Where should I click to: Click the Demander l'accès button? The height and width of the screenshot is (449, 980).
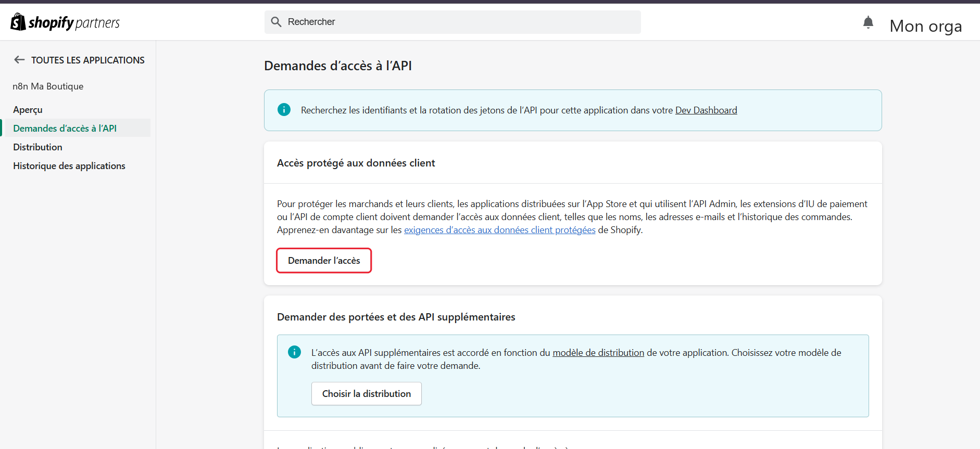pos(324,260)
